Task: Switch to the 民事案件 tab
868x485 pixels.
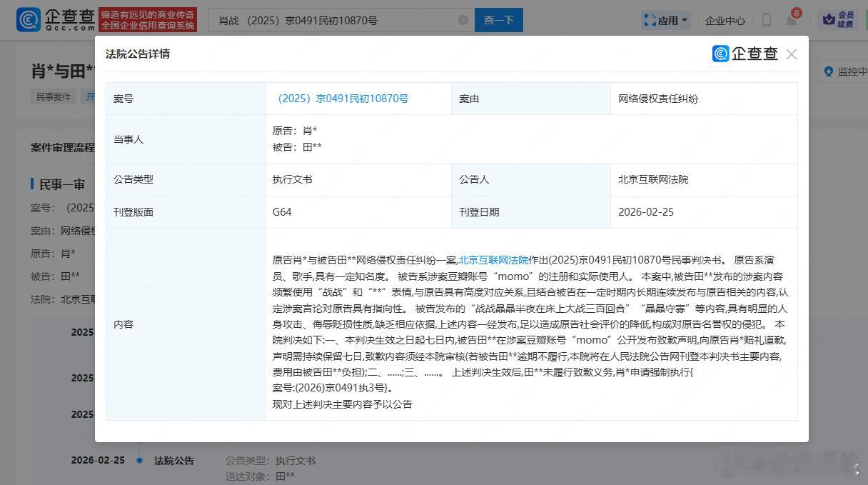Action: pos(53,96)
